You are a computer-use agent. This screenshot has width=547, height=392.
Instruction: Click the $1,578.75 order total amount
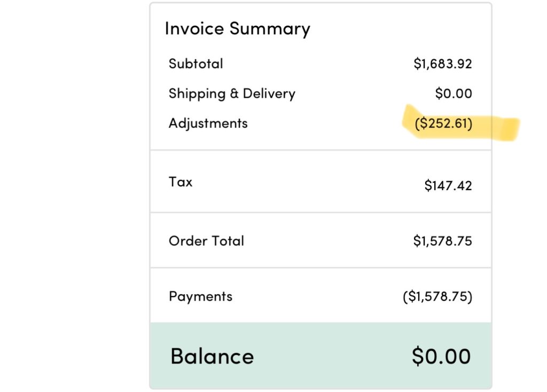point(442,241)
